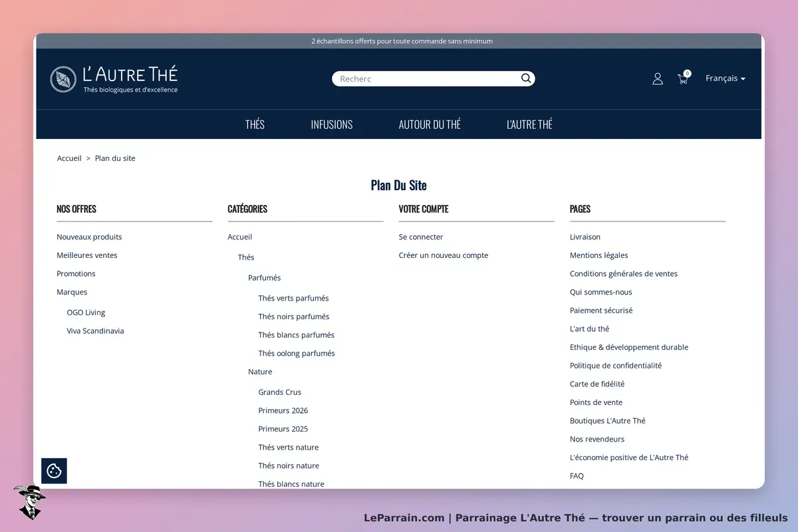This screenshot has width=798, height=532.
Task: Open Mentions légales page
Action: pyautogui.click(x=599, y=255)
